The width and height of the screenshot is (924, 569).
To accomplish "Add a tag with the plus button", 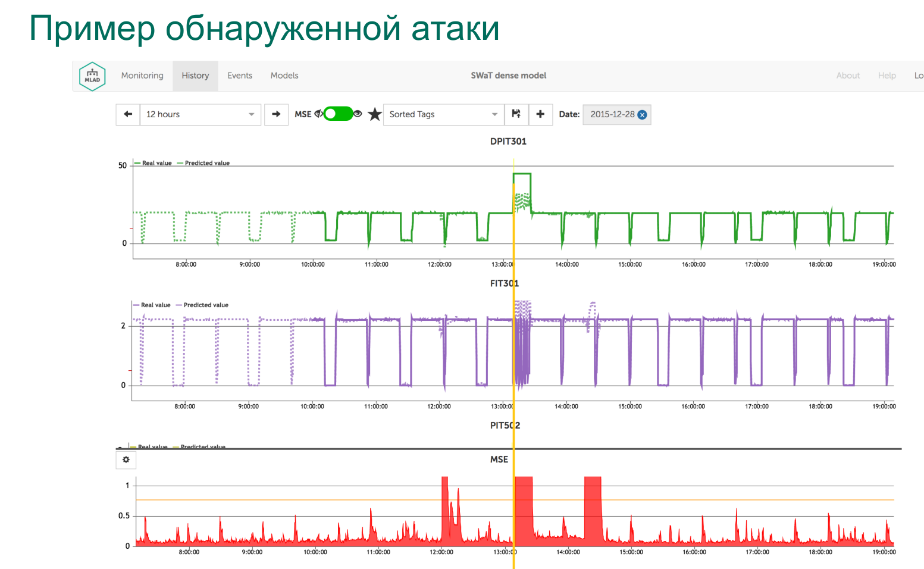I will point(540,114).
